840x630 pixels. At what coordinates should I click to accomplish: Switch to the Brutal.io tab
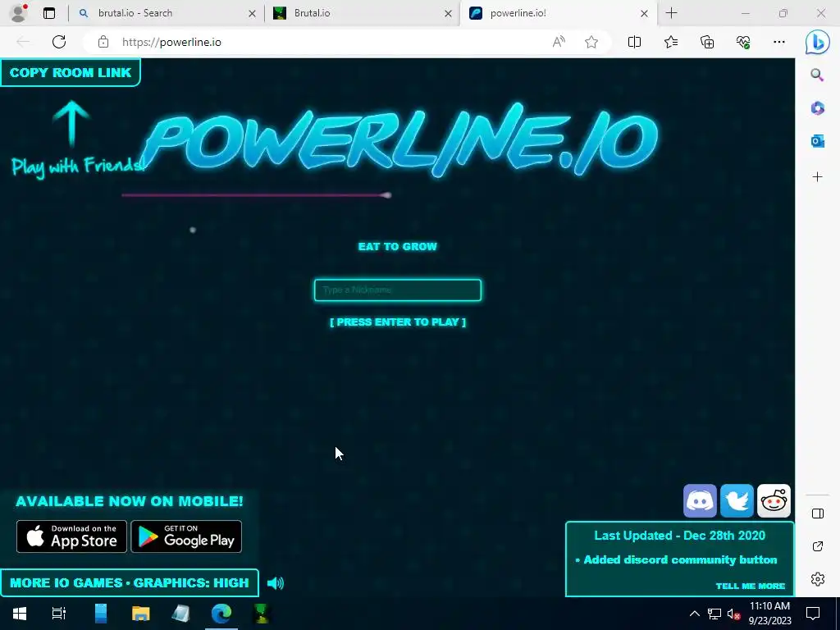pyautogui.click(x=362, y=13)
